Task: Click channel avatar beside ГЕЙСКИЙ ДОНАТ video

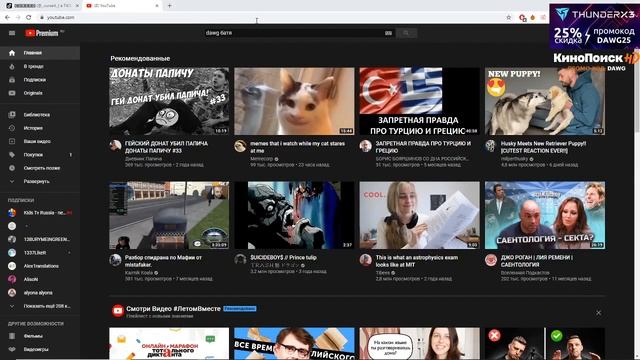Action: 116,146
